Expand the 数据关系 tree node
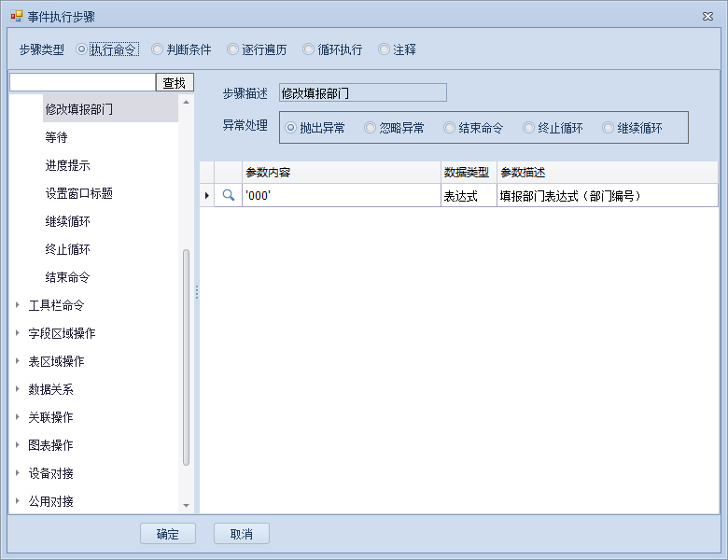The height and width of the screenshot is (560, 728). pos(18,389)
